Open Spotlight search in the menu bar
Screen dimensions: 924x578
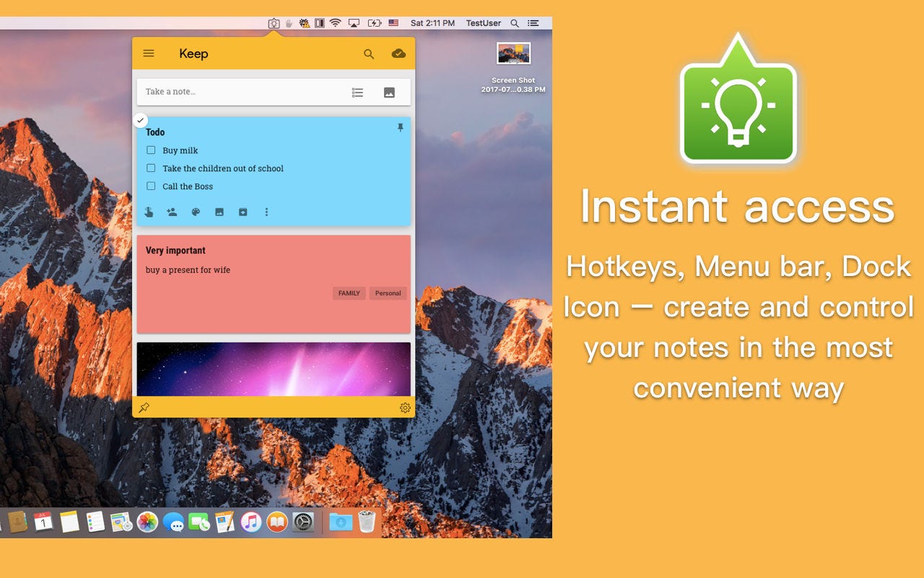pyautogui.click(x=515, y=23)
